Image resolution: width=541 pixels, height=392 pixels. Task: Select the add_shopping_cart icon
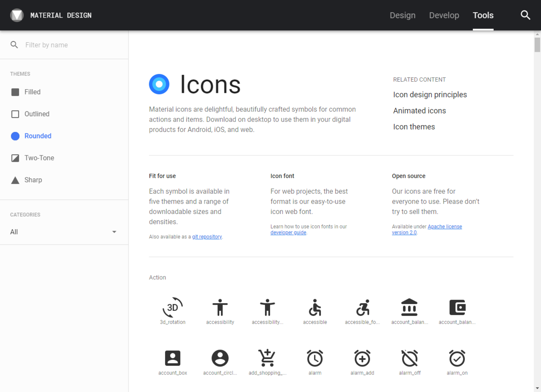[x=267, y=358]
